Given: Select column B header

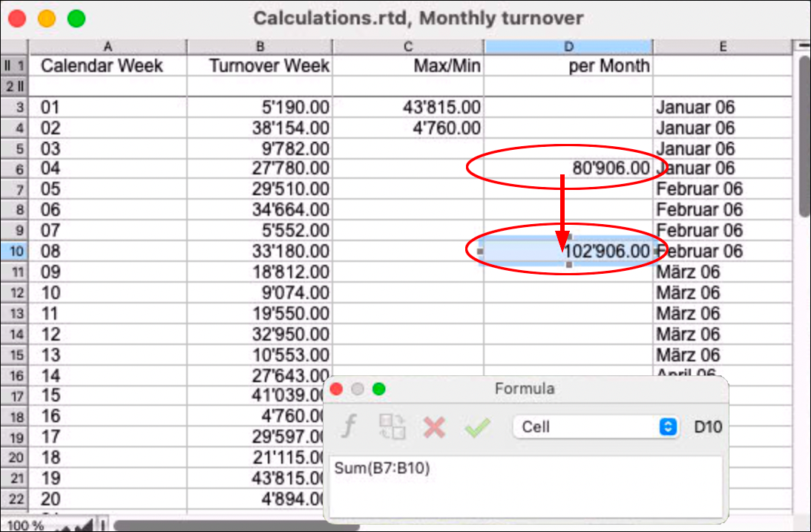Looking at the screenshot, I should click(260, 47).
